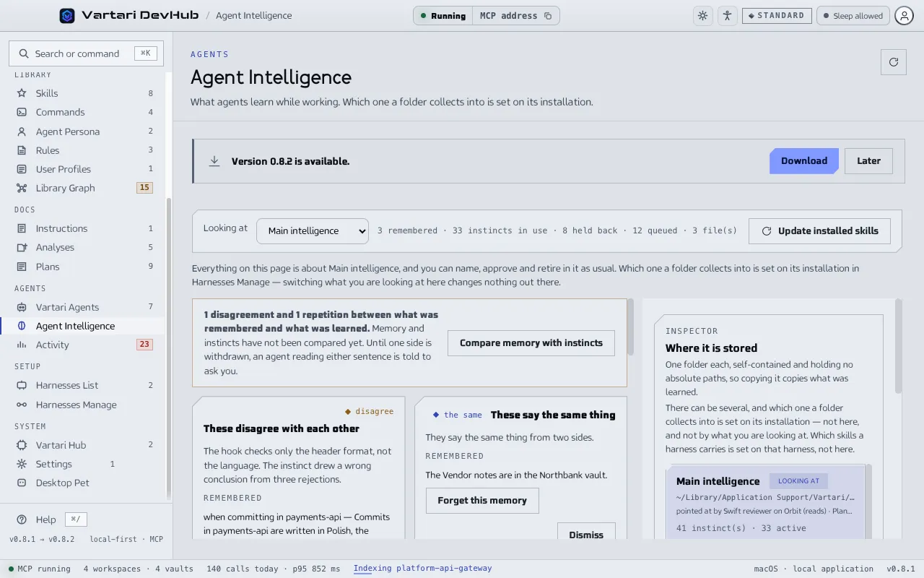Click Compare memory with instincts
The width and height of the screenshot is (924, 578).
point(531,343)
